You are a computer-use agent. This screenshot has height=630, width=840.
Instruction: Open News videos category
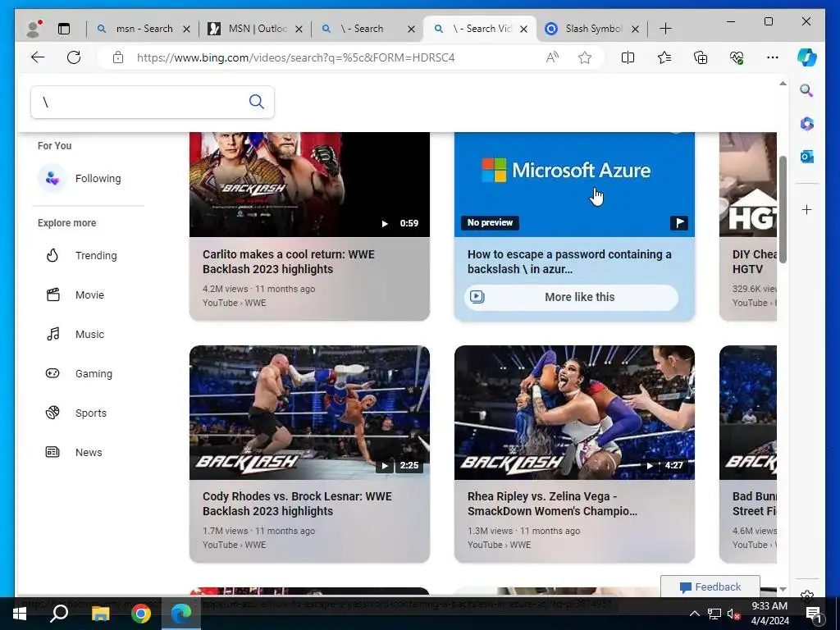click(x=74, y=452)
